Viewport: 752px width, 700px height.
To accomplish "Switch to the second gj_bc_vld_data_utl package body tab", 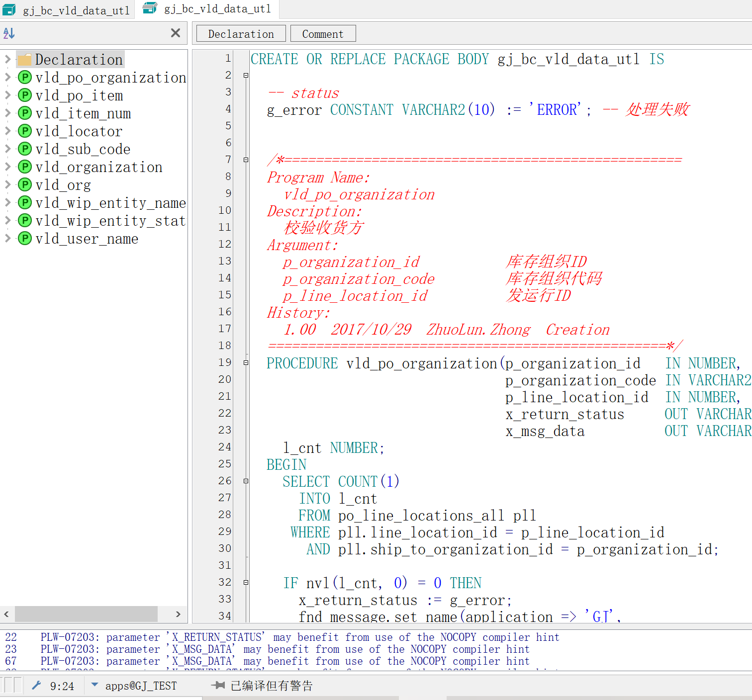I will (x=207, y=9).
